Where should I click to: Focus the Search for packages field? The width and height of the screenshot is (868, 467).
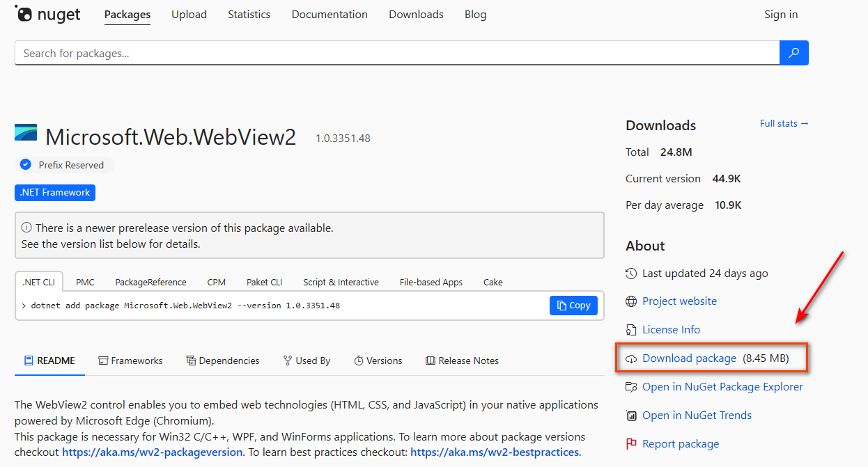[x=397, y=53]
